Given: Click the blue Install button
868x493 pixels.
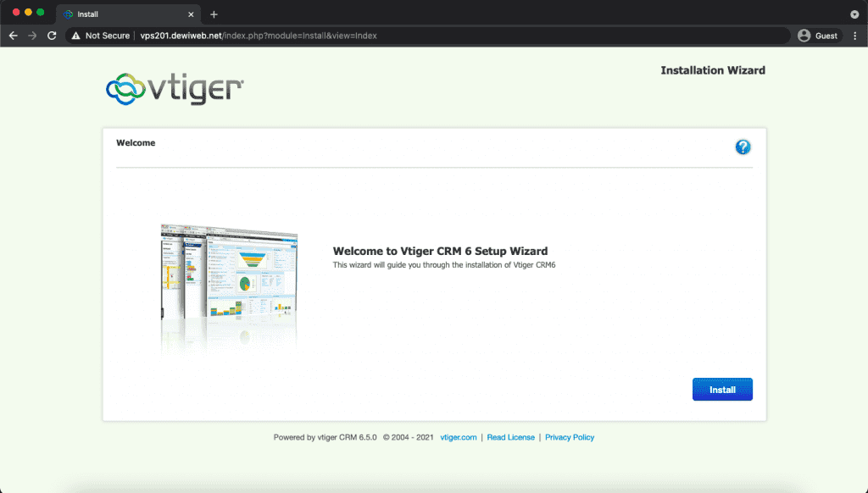Looking at the screenshot, I should coord(722,390).
